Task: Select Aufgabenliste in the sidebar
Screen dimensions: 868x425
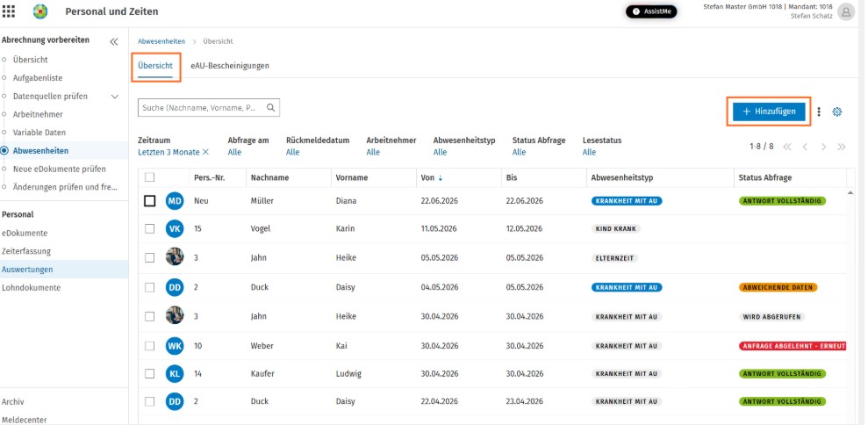Action: click(x=38, y=78)
